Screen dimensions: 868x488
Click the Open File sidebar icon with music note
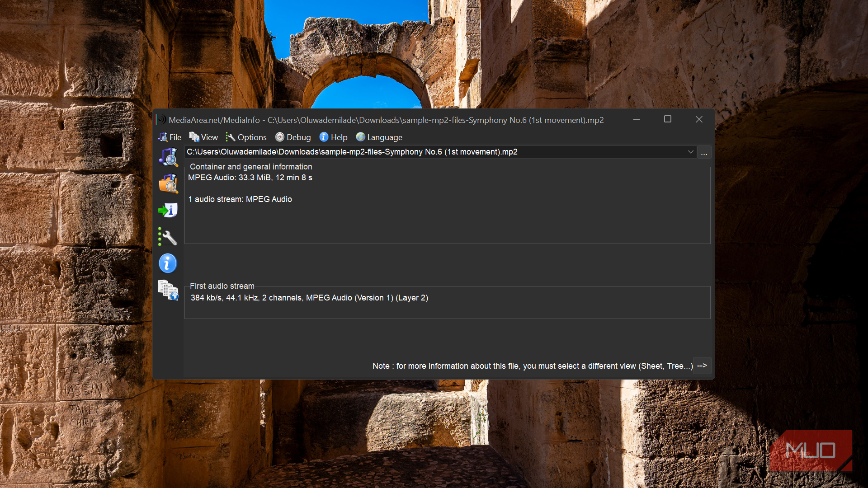tap(168, 157)
